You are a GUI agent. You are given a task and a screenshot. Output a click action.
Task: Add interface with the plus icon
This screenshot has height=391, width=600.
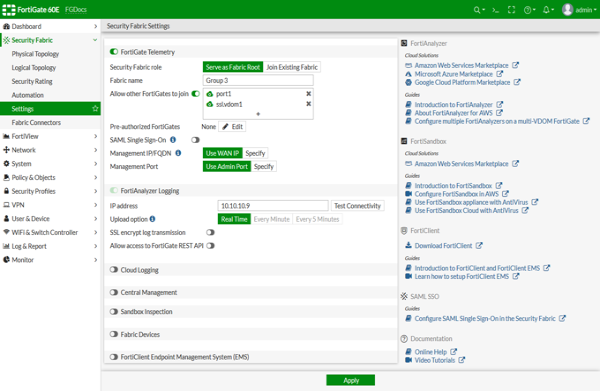[258, 114]
